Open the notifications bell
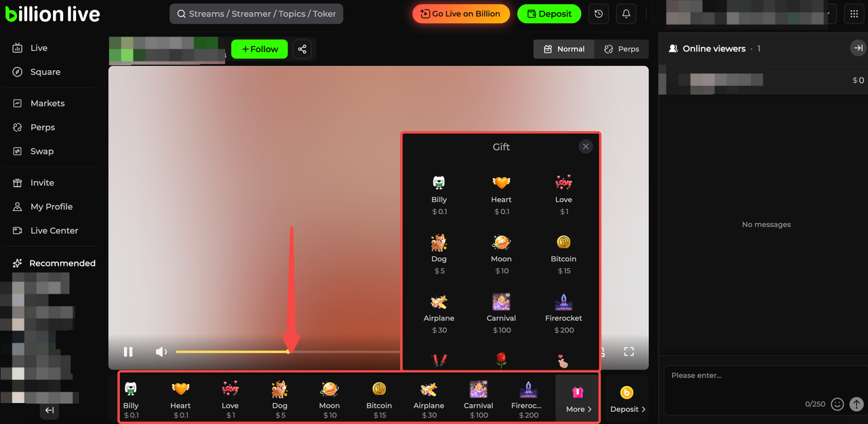The image size is (868, 424). pyautogui.click(x=626, y=14)
